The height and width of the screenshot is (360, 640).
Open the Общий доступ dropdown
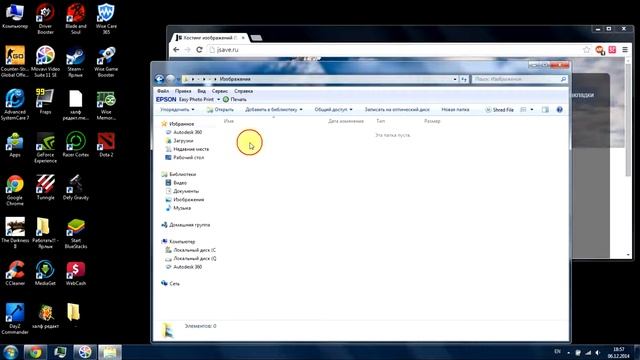point(333,109)
